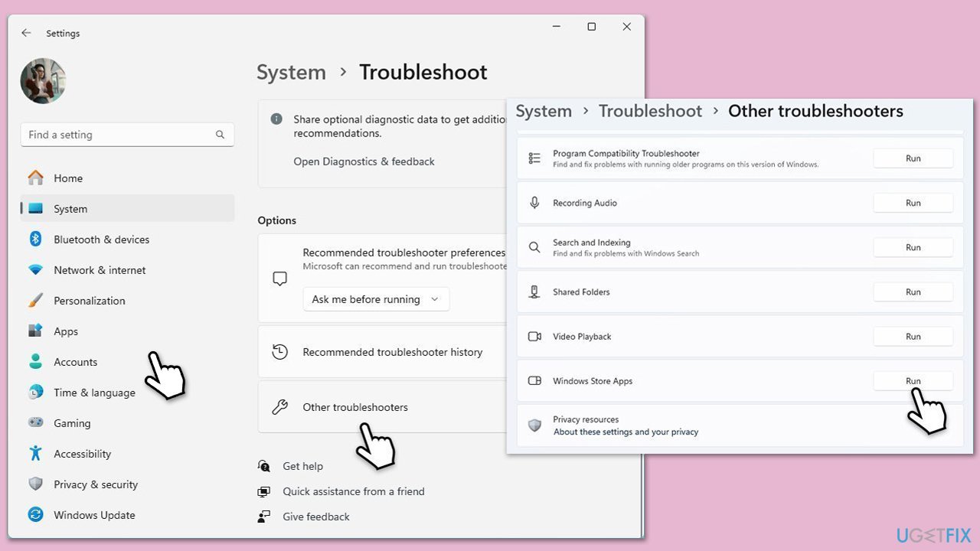Click the Give feedback person icon
This screenshot has width=980, height=551.
pos(264,517)
